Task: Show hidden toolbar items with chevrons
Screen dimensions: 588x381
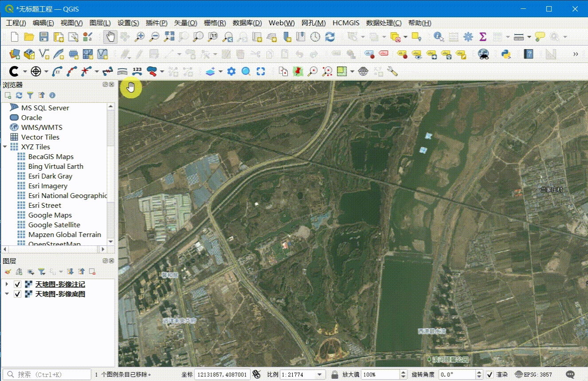Action: (576, 54)
